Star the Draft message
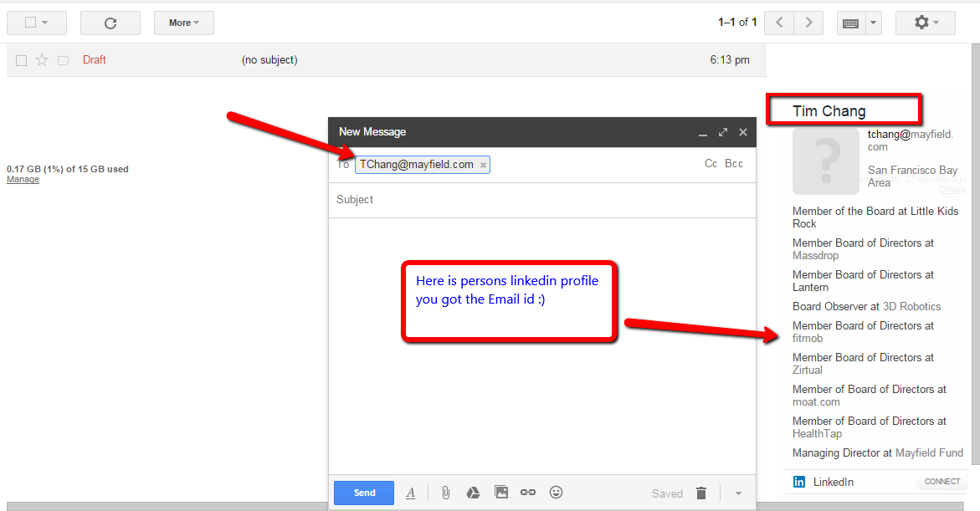The image size is (980, 511). 42,60
